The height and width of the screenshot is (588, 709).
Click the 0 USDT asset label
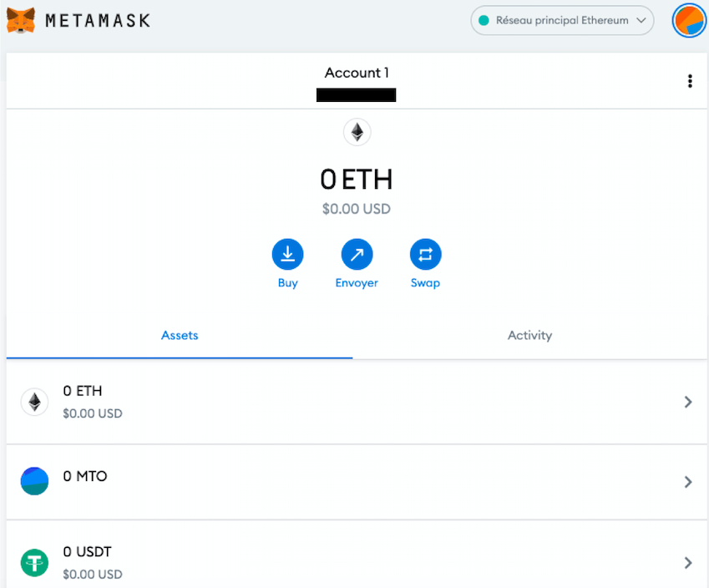[88, 552]
